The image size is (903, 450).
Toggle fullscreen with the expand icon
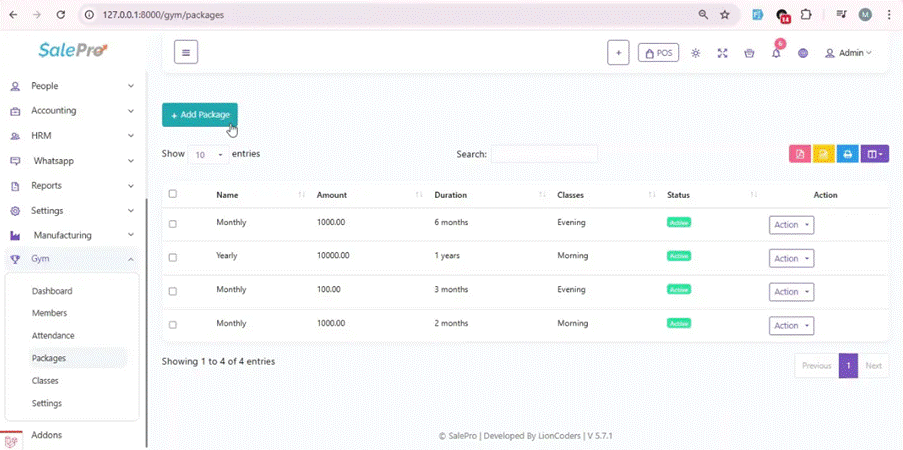(722, 53)
